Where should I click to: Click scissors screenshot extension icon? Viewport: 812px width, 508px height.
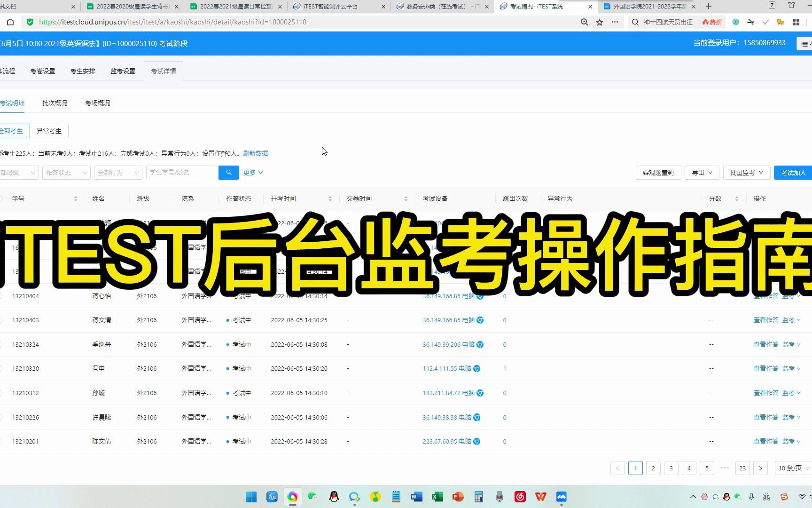pyautogui.click(x=750, y=22)
